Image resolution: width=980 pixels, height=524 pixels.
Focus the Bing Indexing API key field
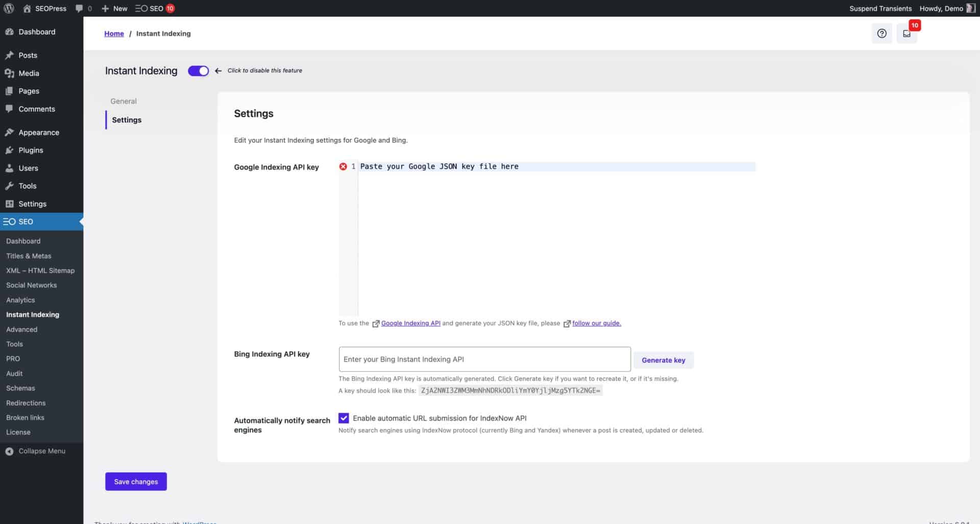pos(484,359)
